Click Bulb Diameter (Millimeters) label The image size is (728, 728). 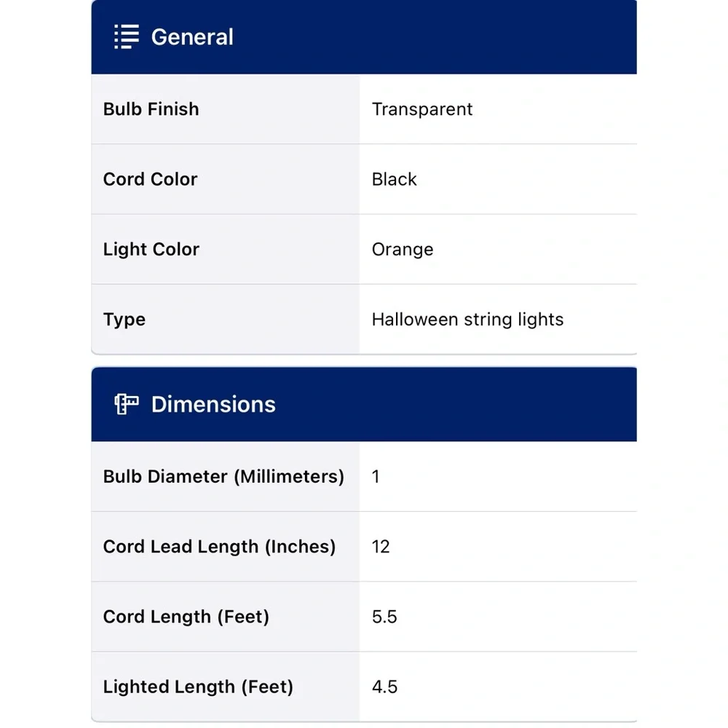pyautogui.click(x=223, y=476)
